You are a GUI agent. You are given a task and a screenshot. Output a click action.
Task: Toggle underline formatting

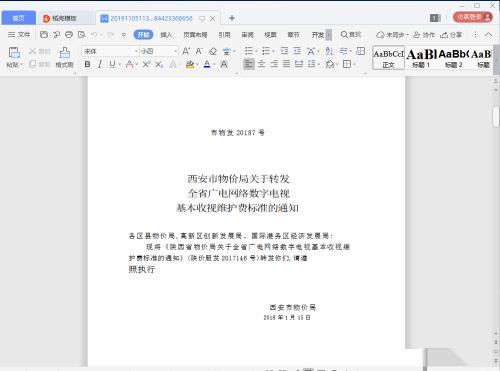click(x=112, y=64)
